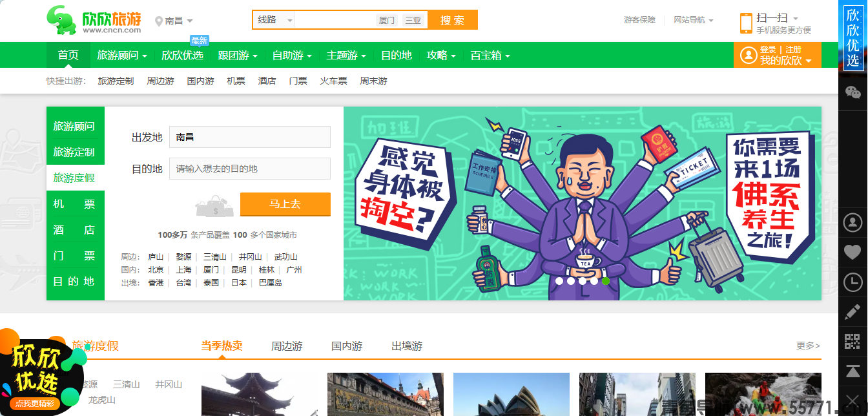Click the location pin icon by 南昌
Image resolution: width=868 pixels, height=416 pixels.
click(159, 21)
